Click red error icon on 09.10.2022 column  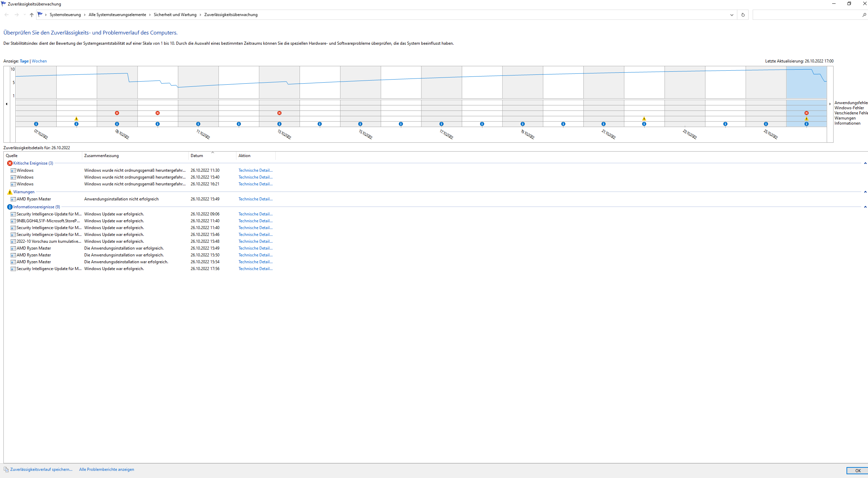[117, 113]
